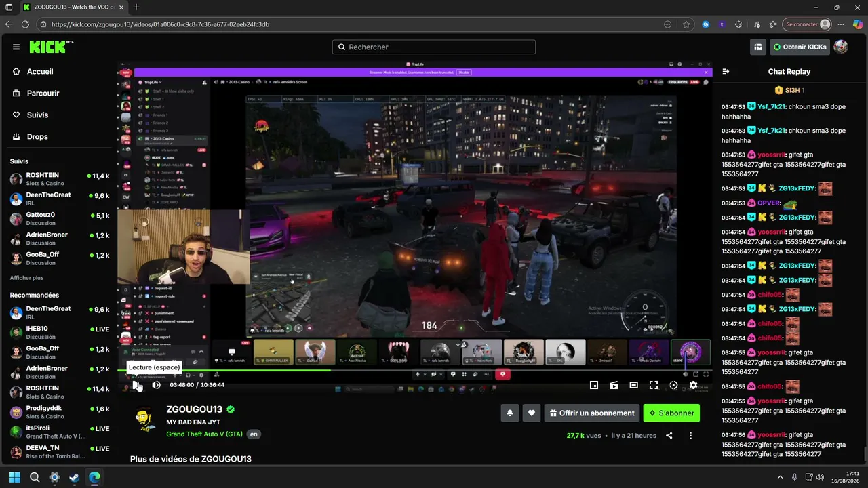Add this page to favorites star
This screenshot has width=868, height=488.
(x=686, y=24)
